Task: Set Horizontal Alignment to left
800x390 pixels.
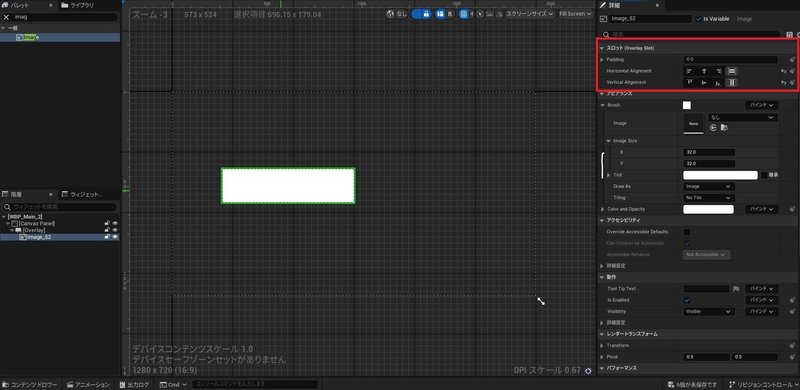Action: 690,71
